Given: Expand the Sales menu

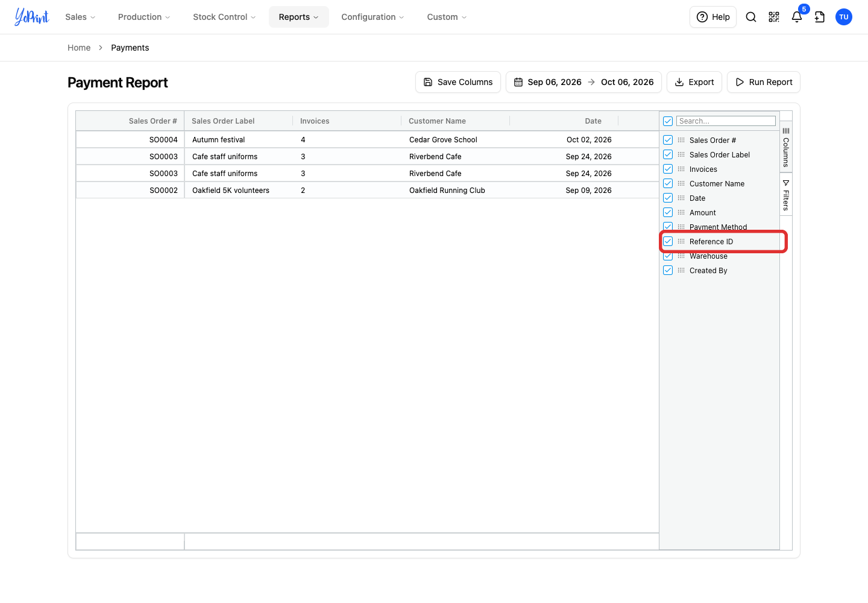Looking at the screenshot, I should [x=80, y=17].
